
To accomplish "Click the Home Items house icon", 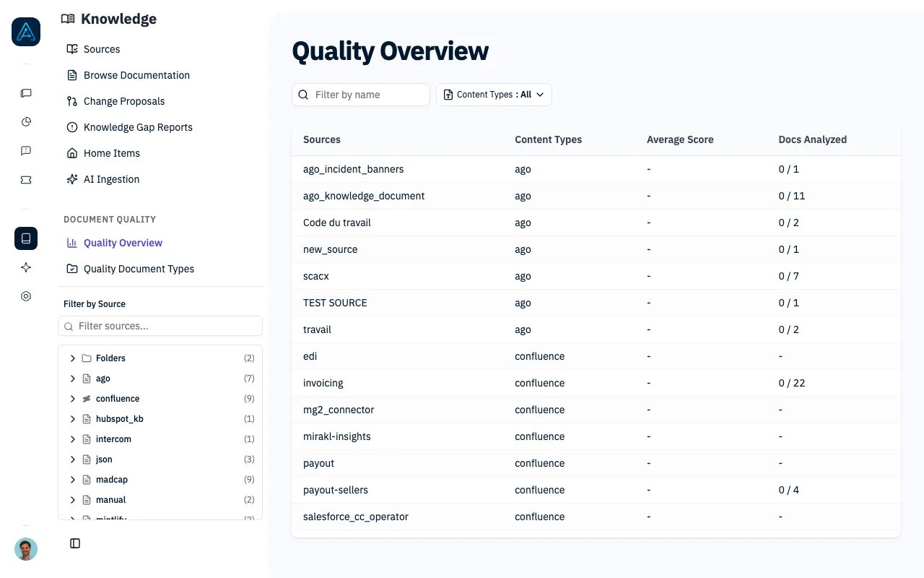I will (x=71, y=153).
